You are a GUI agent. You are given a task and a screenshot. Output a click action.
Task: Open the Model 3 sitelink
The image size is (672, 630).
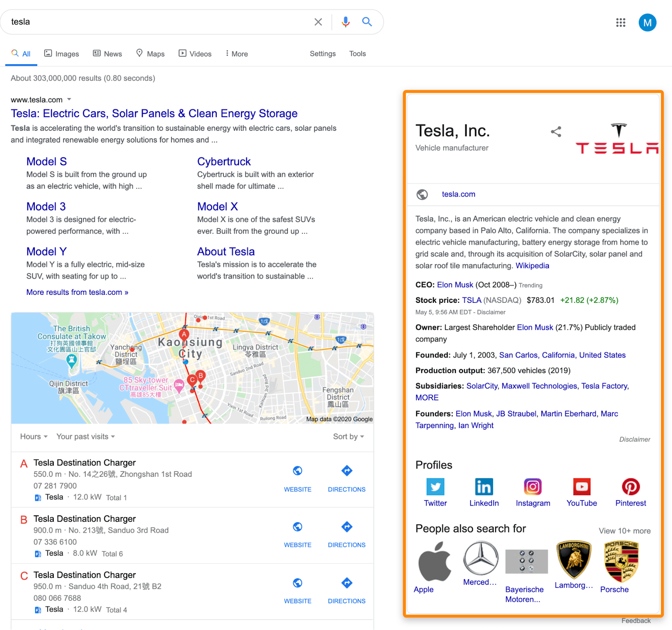pos(46,207)
